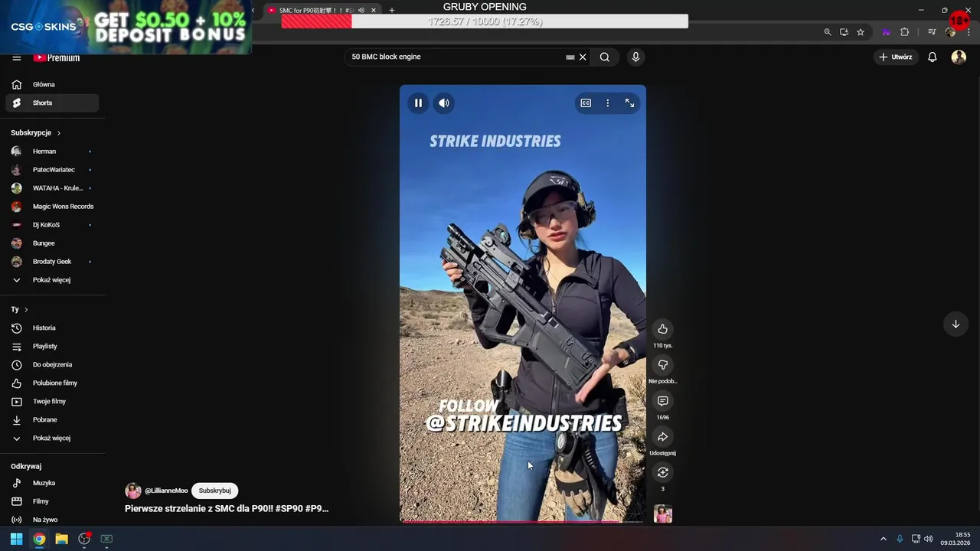The width and height of the screenshot is (980, 551).
Task: Open Shorts in the sidebar
Action: click(x=52, y=103)
